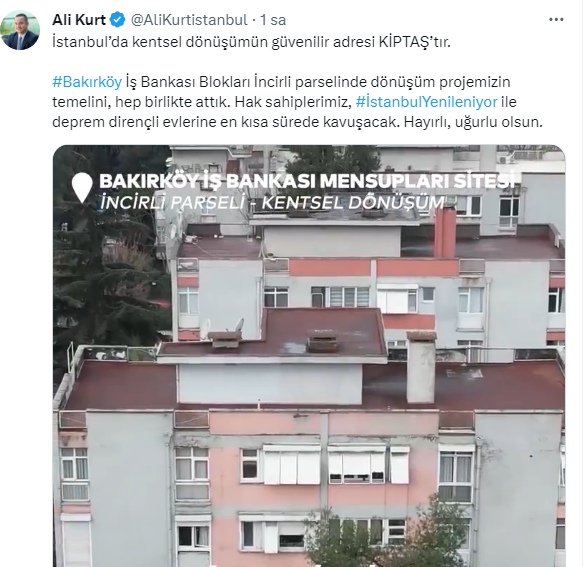This screenshot has width=583, height=567.
Task: Click the İNCİRLİ PARSELİ - KENTSEL DÖNÜŞÜM subtitle
Action: click(272, 203)
